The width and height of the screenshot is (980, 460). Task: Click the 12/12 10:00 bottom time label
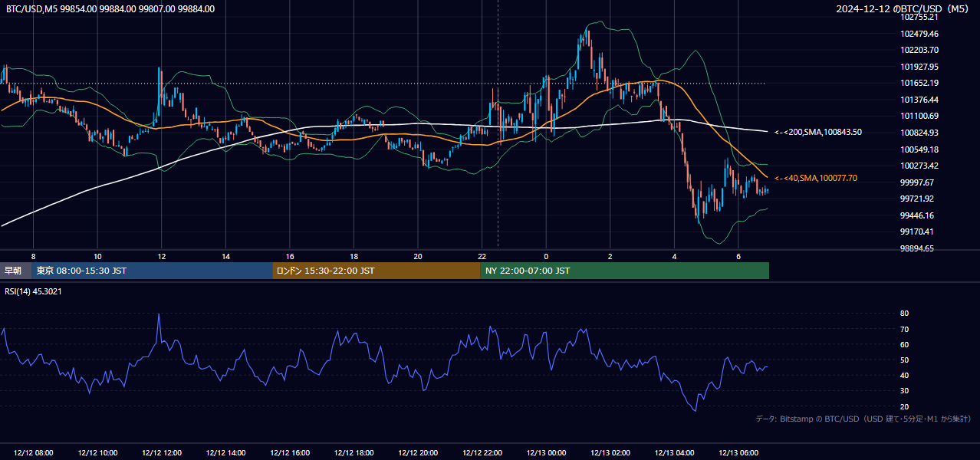97,453
